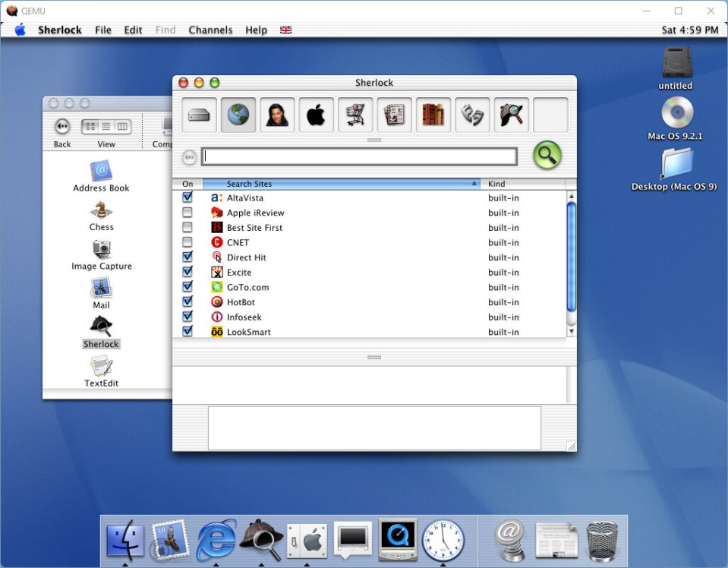Open the Edit menu

coord(133,30)
